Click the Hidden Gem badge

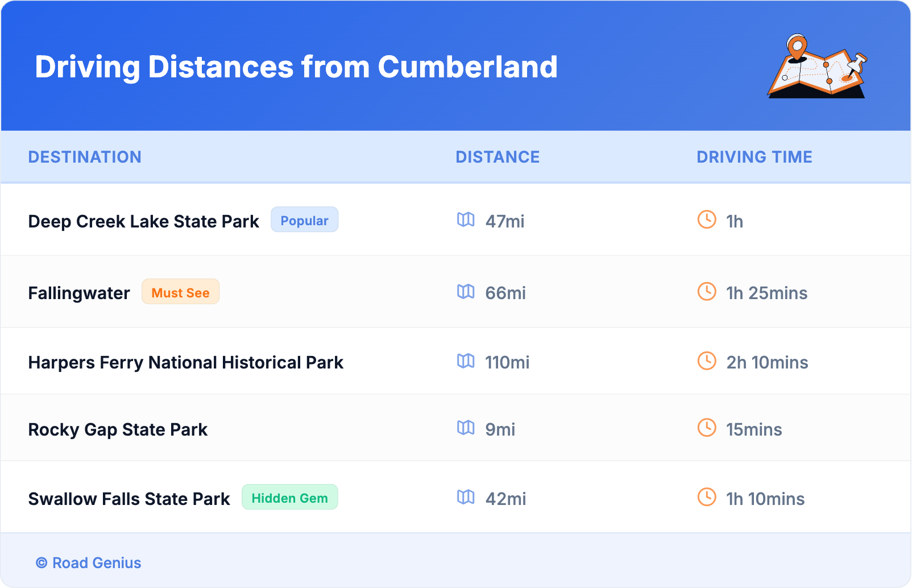[289, 498]
